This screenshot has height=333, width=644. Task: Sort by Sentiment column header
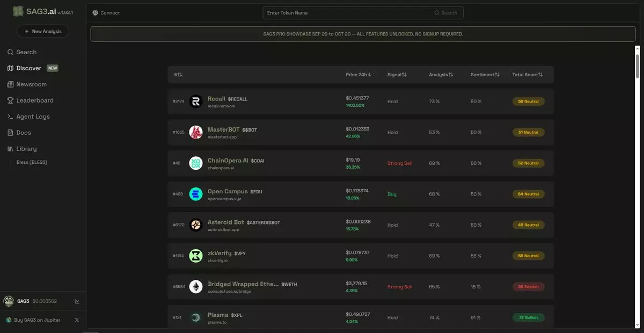pos(485,75)
